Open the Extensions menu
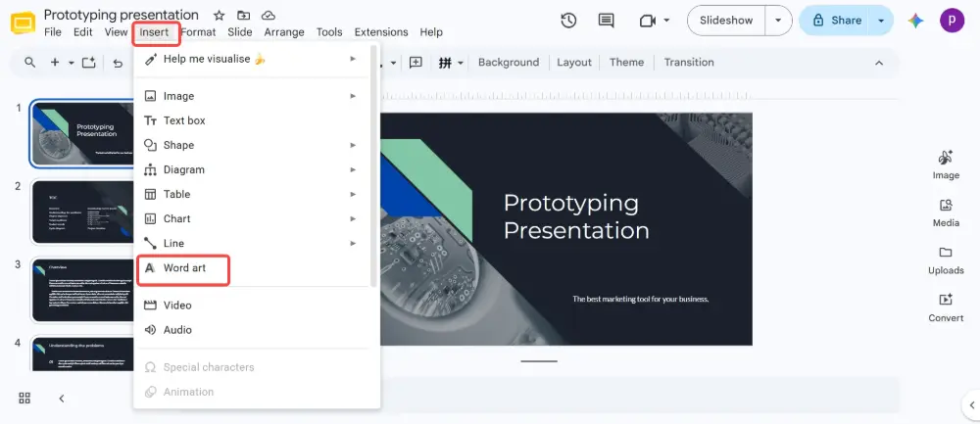This screenshot has width=980, height=424. tap(381, 32)
